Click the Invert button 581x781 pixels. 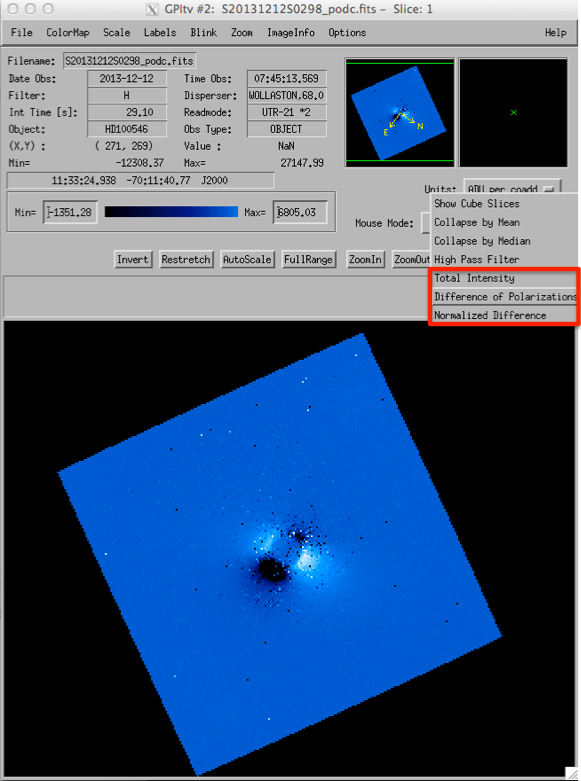[x=133, y=260]
